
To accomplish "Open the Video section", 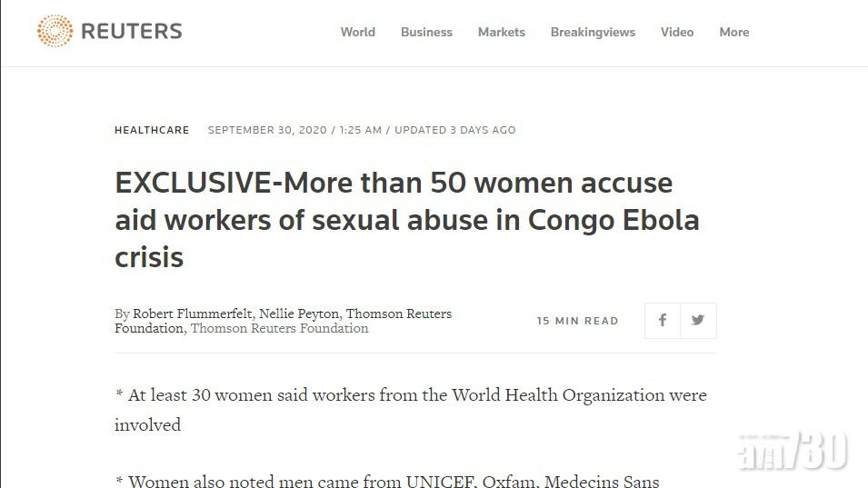I will coord(676,32).
